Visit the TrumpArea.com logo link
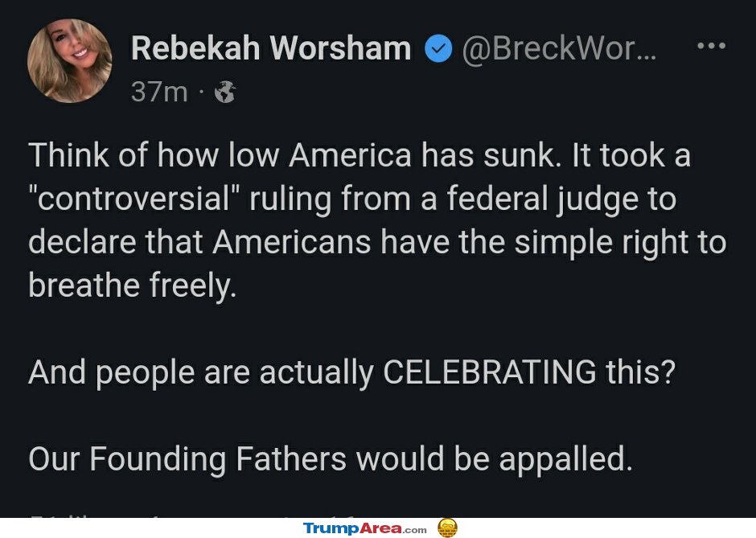 [365, 528]
